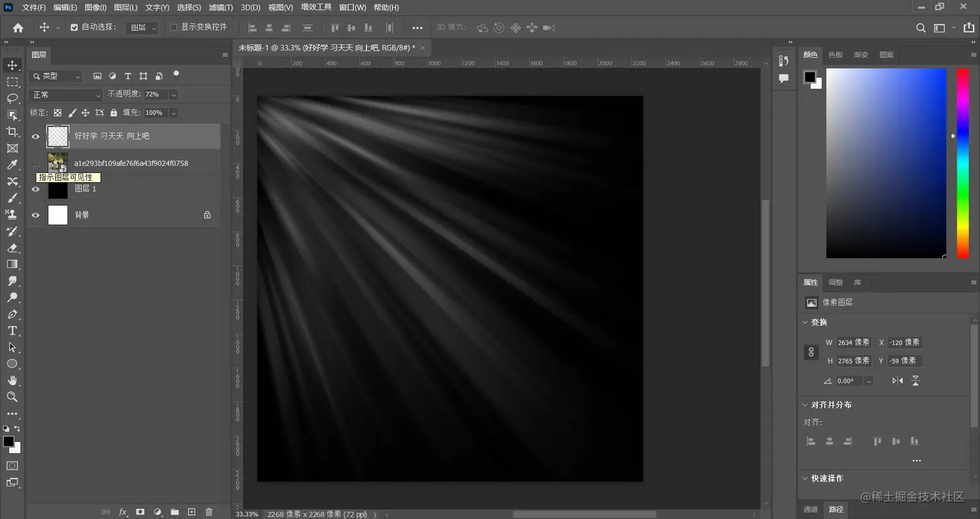980x519 pixels.
Task: Show the a1e293bf109afe76f6a43f9024f0758 layer
Action: click(36, 163)
